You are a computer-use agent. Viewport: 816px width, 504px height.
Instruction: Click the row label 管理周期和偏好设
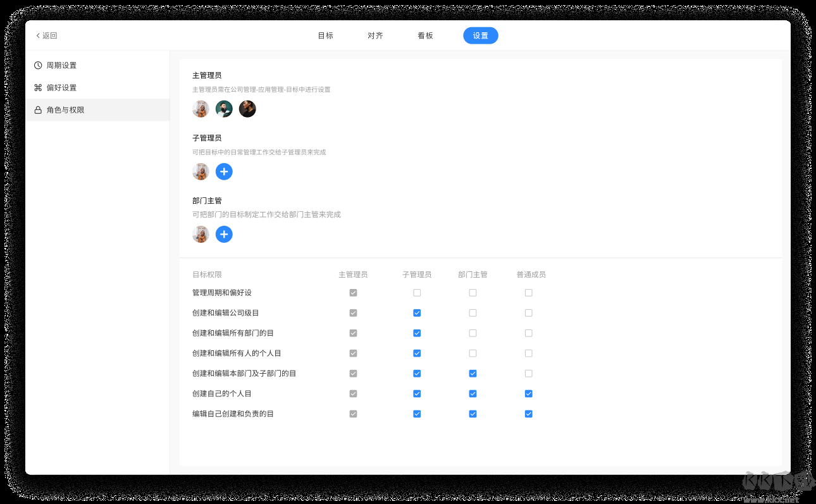click(222, 293)
